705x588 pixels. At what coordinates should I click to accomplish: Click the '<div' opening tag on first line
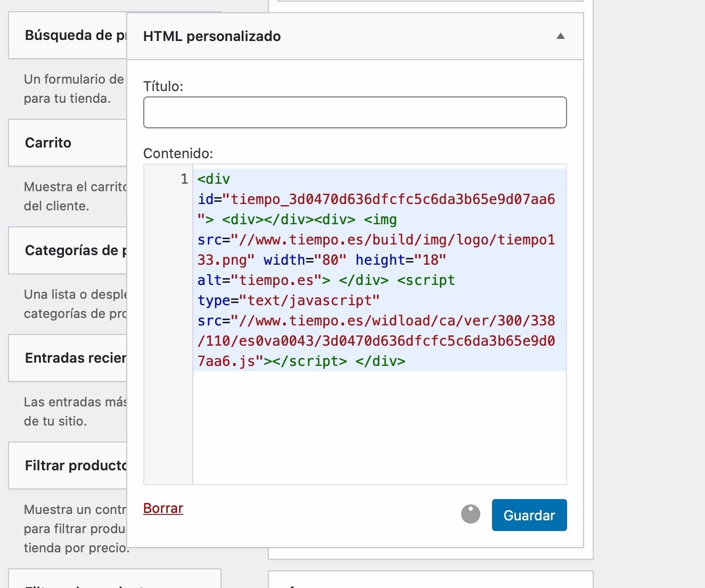coord(214,179)
